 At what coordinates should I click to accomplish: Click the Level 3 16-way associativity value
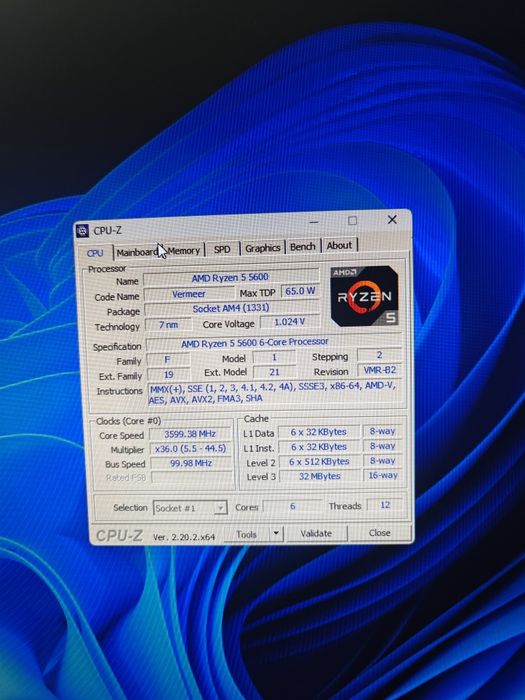pos(383,475)
